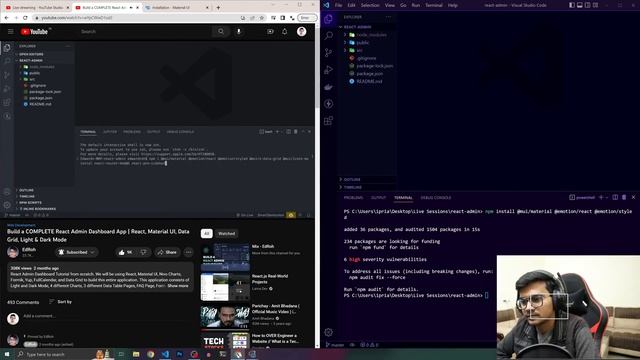The height and width of the screenshot is (360, 640).
Task: Close the VS Code terminal panel
Action: pos(633,198)
